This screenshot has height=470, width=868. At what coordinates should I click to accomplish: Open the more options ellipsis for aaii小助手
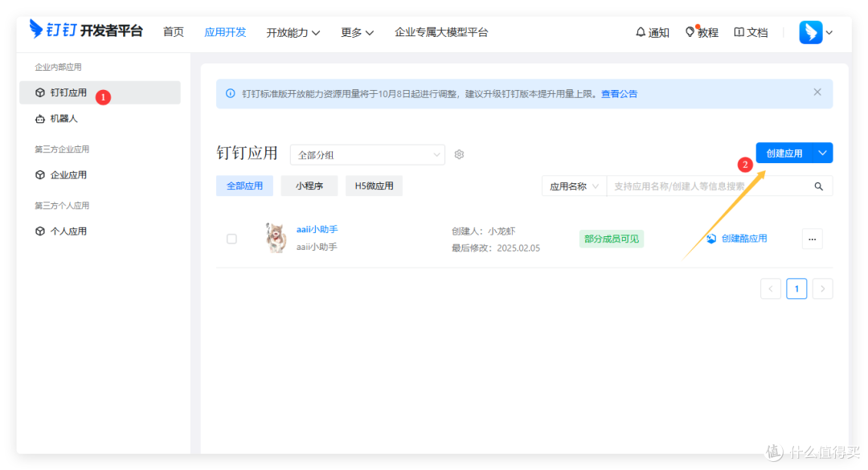pos(812,239)
